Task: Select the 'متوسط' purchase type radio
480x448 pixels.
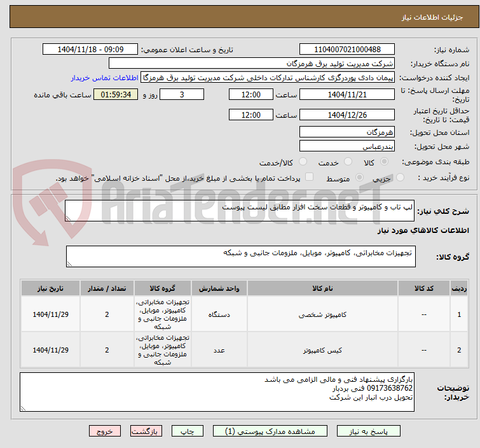Action: pyautogui.click(x=359, y=178)
